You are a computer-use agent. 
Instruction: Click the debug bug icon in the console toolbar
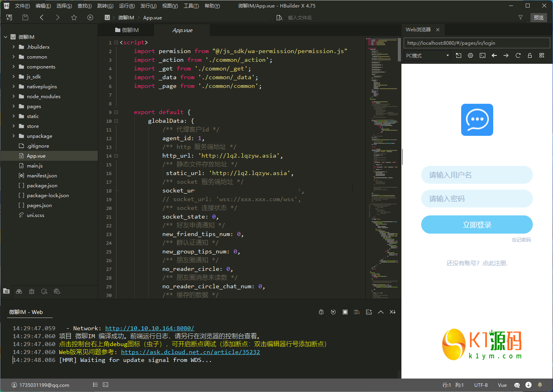tap(321, 312)
